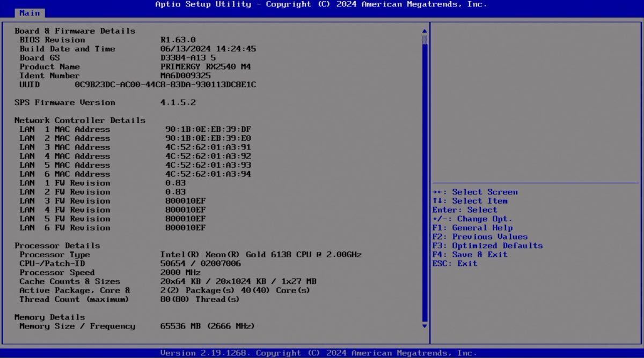Click SPS firmware value 4.1.5.2
The height and width of the screenshot is (358, 644).
[x=178, y=102]
